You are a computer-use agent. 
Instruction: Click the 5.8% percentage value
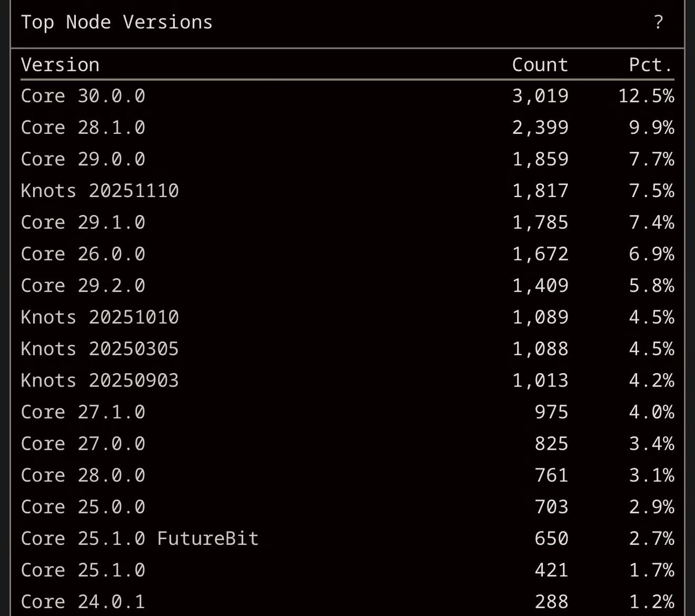pyautogui.click(x=652, y=286)
